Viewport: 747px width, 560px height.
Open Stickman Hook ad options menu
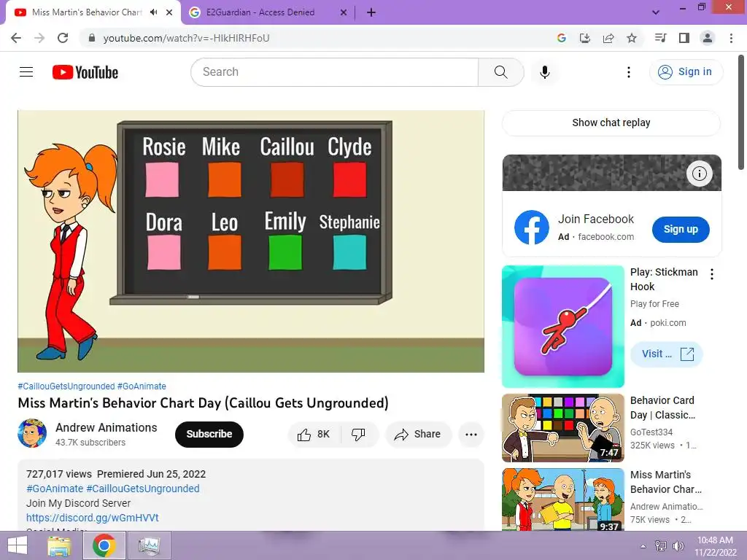711,274
